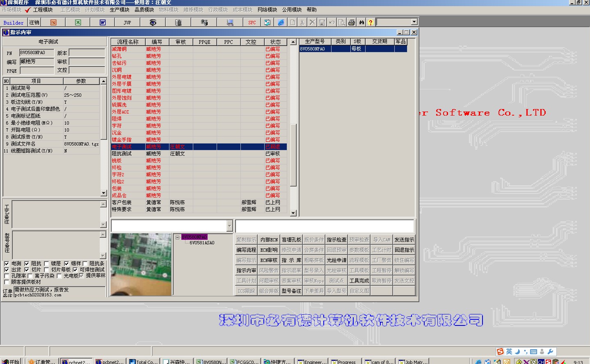
Task: Click the binoculars find icon
Action: (x=361, y=23)
